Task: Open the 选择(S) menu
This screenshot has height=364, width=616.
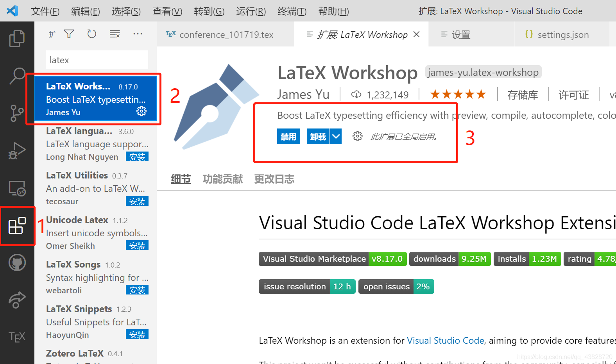Action: pos(126,11)
